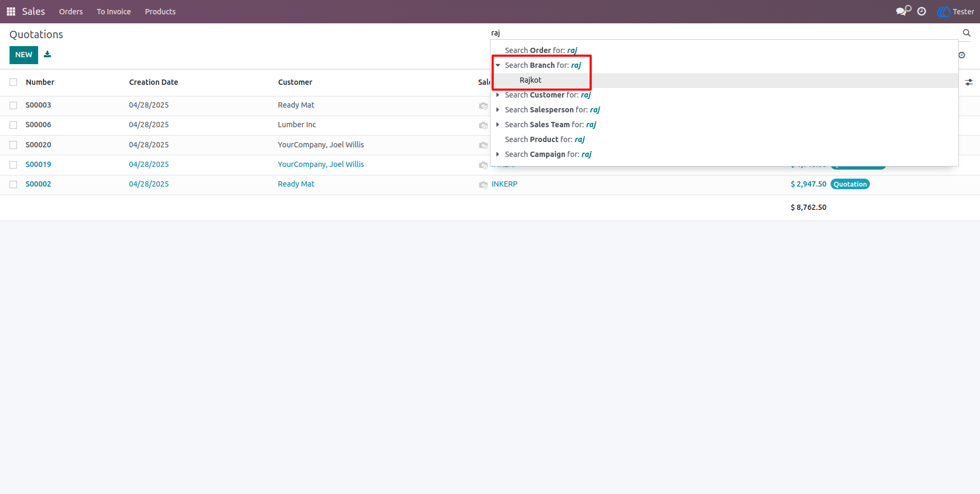
Task: Open the activities clock icon
Action: pyautogui.click(x=922, y=12)
